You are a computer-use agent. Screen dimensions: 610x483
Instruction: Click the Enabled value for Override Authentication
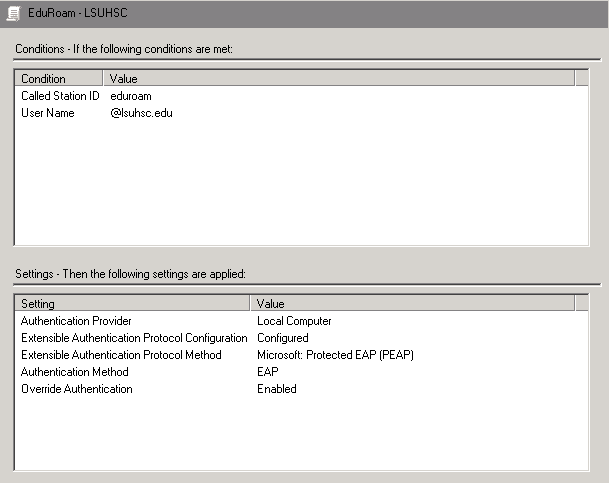[x=277, y=389]
